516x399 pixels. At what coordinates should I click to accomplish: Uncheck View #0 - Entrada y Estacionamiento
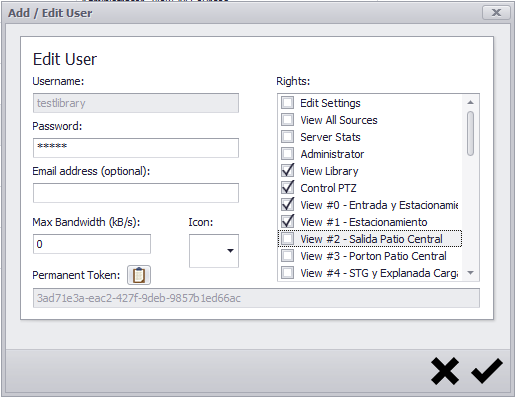coord(287,205)
